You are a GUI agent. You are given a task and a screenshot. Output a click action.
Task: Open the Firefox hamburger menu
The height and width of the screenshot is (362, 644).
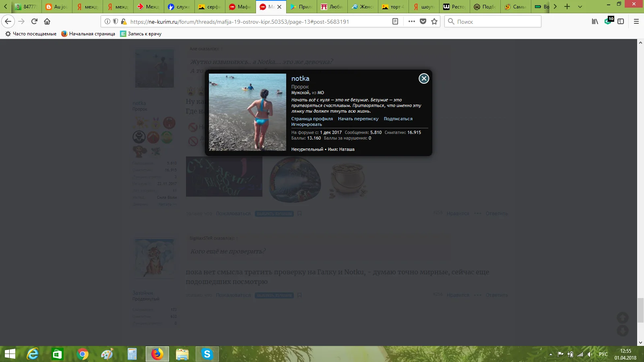coord(636,21)
